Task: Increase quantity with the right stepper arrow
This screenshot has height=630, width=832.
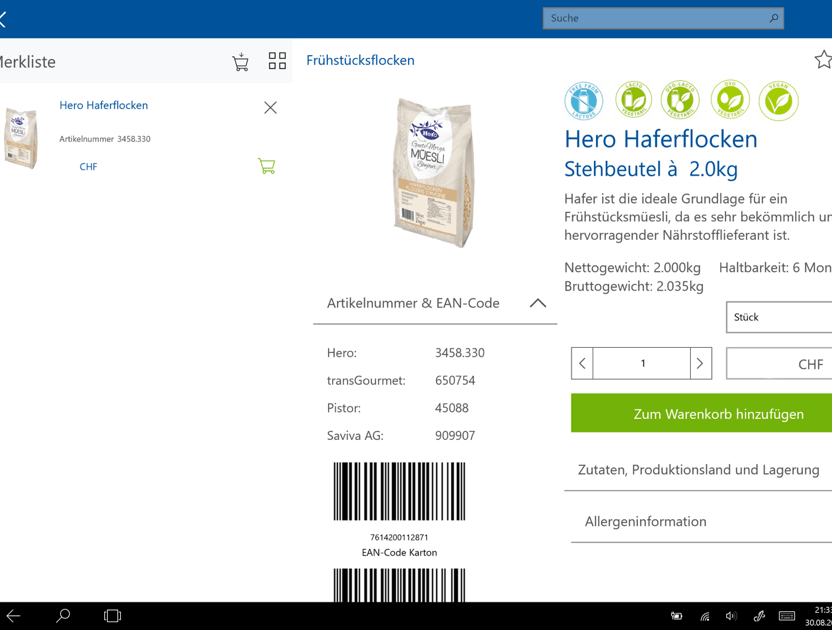Action: click(x=700, y=363)
